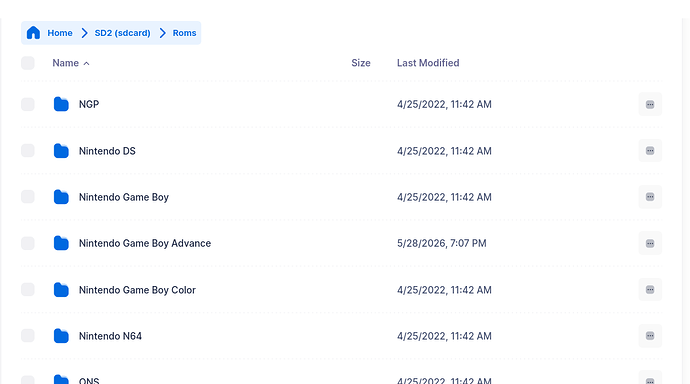Sort by the Name column header
690x384 pixels.
pyautogui.click(x=66, y=63)
